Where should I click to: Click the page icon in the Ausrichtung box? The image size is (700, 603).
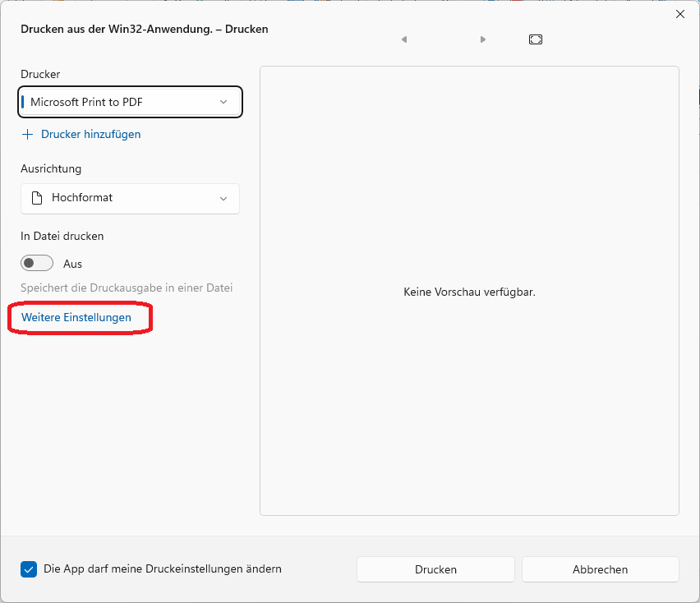coord(36,198)
